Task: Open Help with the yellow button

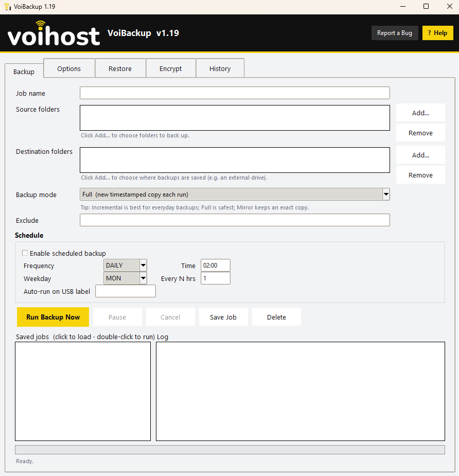Action: point(437,33)
